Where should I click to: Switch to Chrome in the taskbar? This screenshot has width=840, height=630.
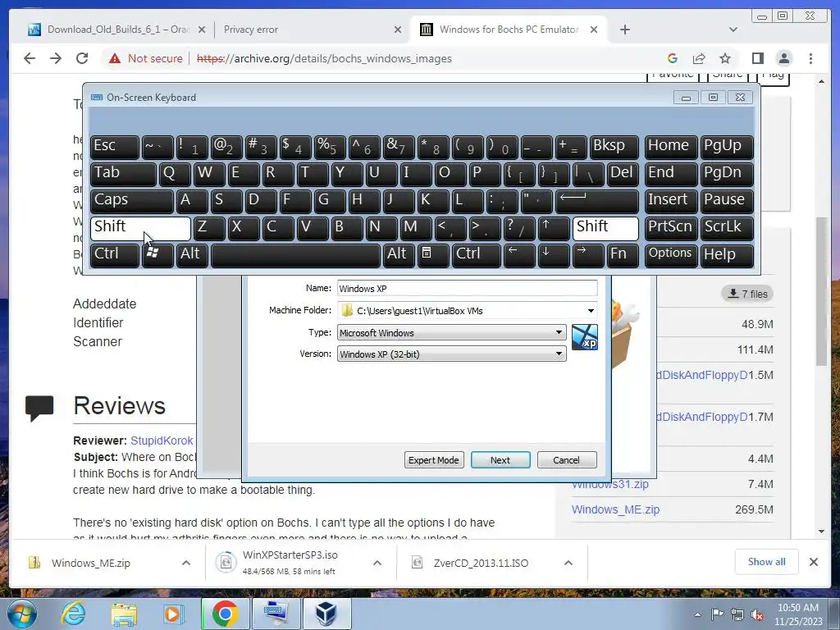225,614
